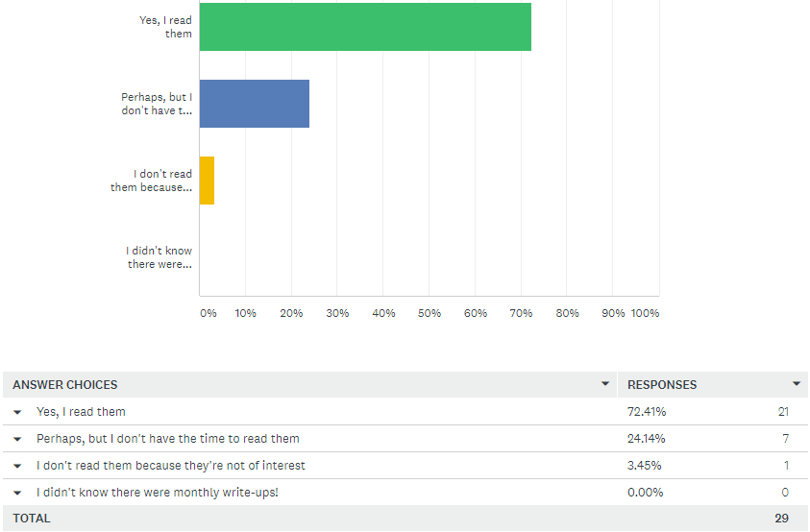Click the 'I didn't know there were...' chart axis label
Image resolution: width=810 pixels, height=532 pixels.
coord(160,257)
